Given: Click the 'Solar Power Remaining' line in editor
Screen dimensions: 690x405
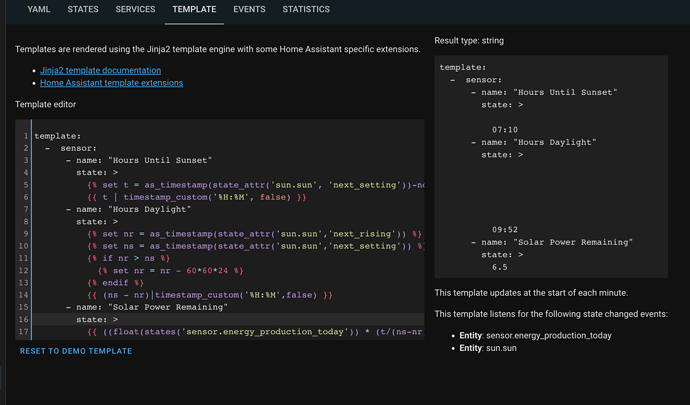Looking at the screenshot, I should tap(147, 307).
